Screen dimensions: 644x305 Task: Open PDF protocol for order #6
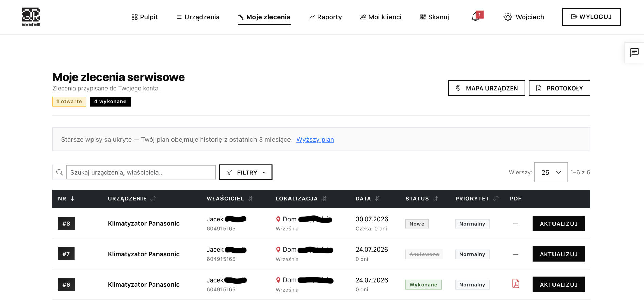tap(516, 284)
